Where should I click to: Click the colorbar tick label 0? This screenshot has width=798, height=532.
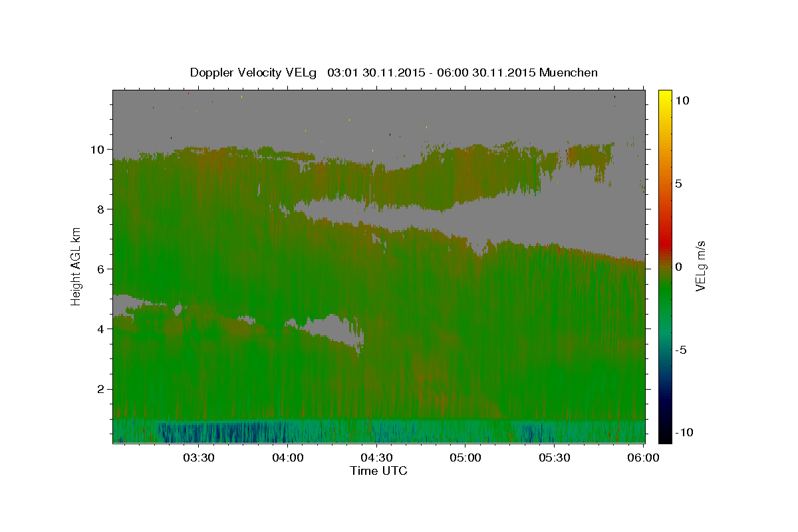pyautogui.click(x=680, y=267)
